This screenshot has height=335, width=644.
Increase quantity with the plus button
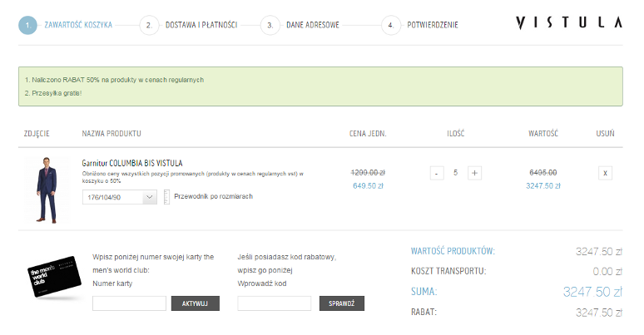pyautogui.click(x=474, y=173)
